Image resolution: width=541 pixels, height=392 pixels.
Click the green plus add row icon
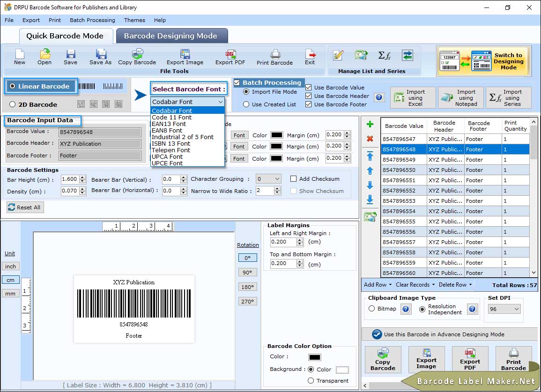click(370, 124)
